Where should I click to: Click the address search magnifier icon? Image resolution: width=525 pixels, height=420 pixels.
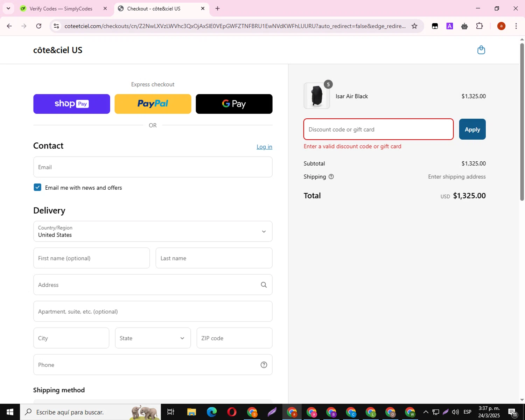[x=264, y=285]
